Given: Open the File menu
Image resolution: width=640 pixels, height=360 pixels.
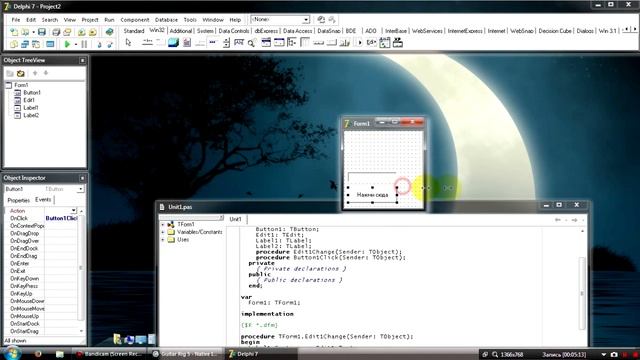Looking at the screenshot, I should coord(16,20).
